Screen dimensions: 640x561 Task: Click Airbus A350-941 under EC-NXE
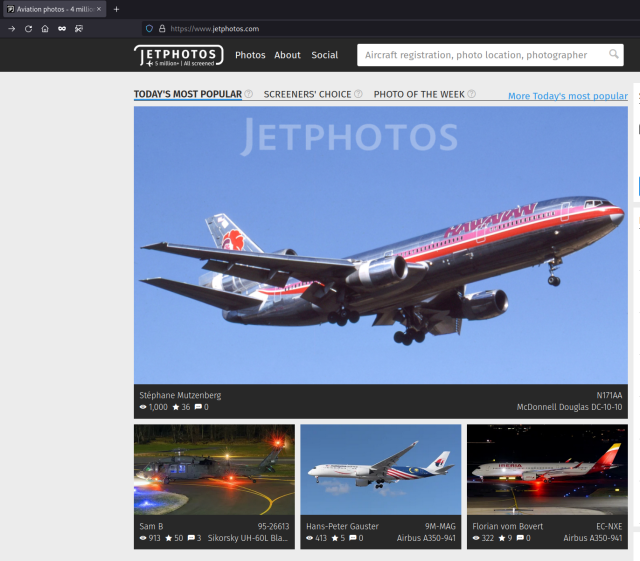click(593, 538)
